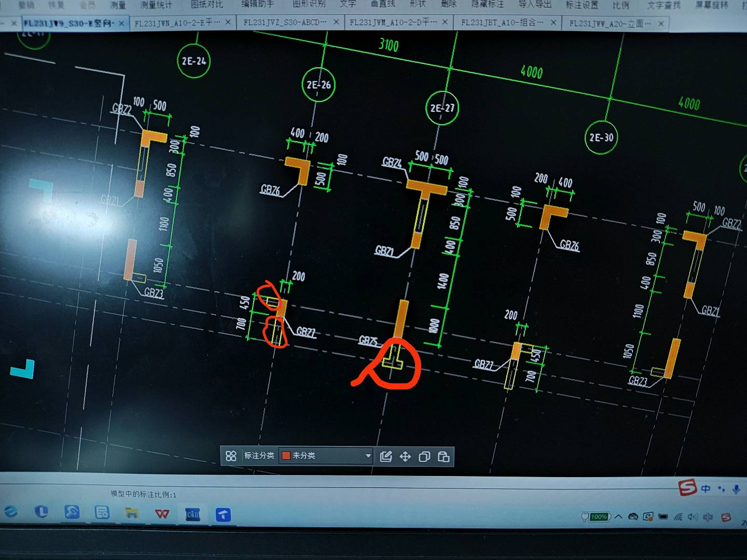The width and height of the screenshot is (747, 560).
Task: Open 文字查找 text search
Action: [x=663, y=5]
